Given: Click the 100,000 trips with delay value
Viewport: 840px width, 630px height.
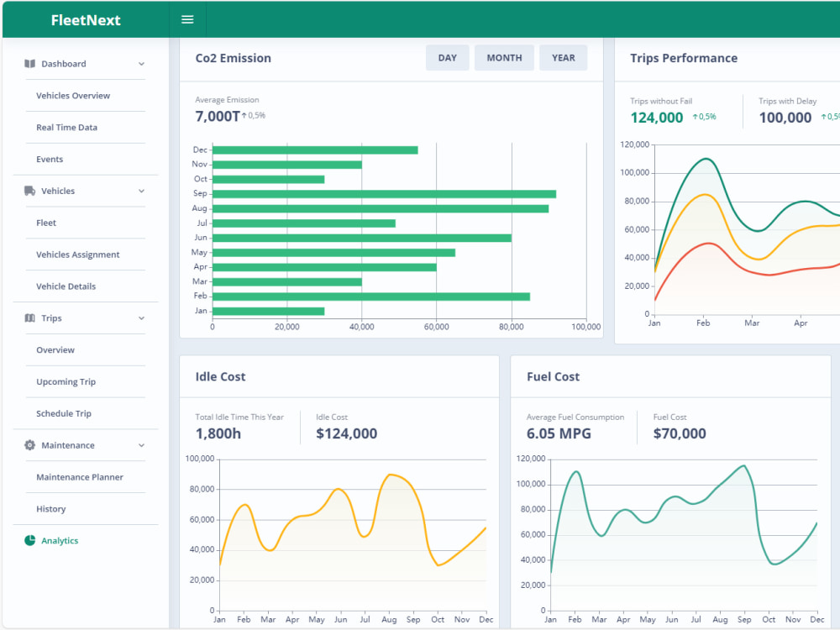Looking at the screenshot, I should pyautogui.click(x=785, y=118).
